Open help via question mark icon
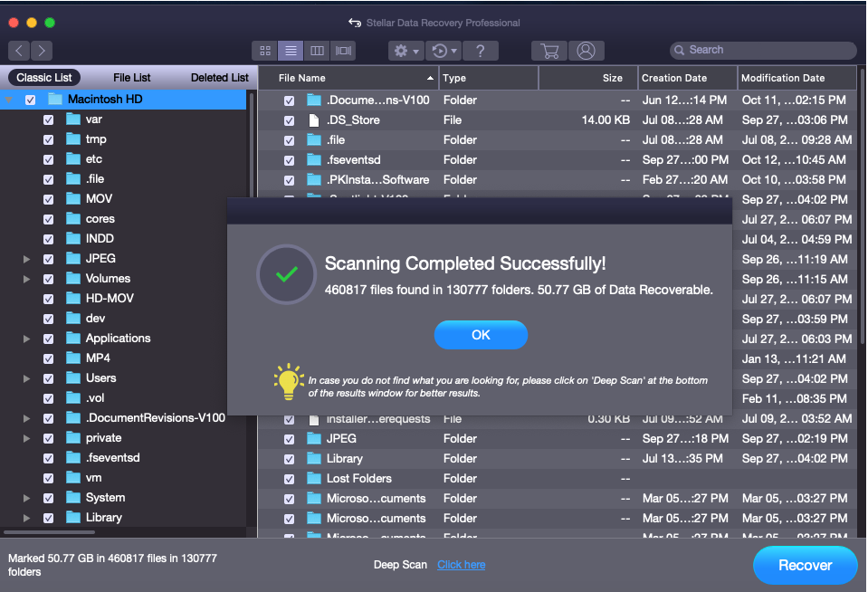 coord(481,51)
